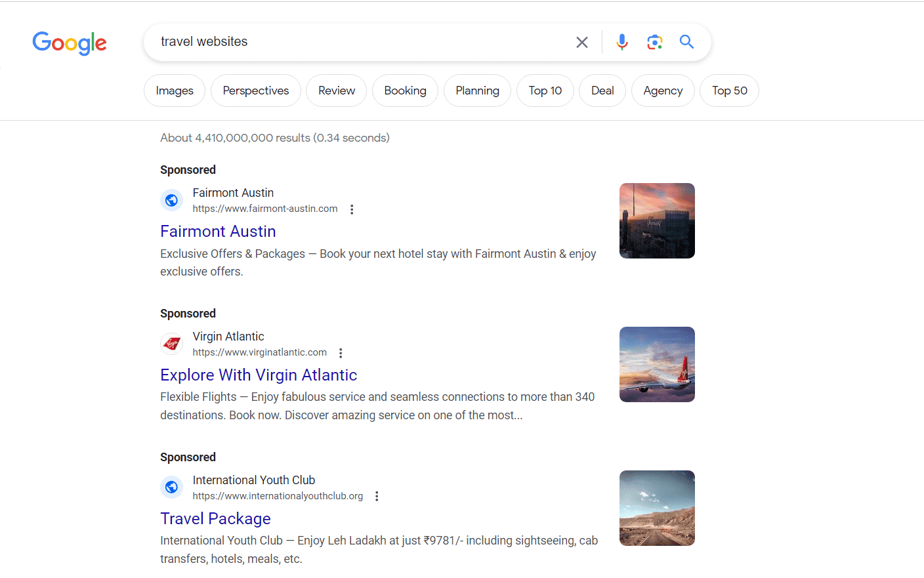Open three-dot menu for Fairmont Austin ad
The height and width of the screenshot is (578, 924).
tap(352, 209)
